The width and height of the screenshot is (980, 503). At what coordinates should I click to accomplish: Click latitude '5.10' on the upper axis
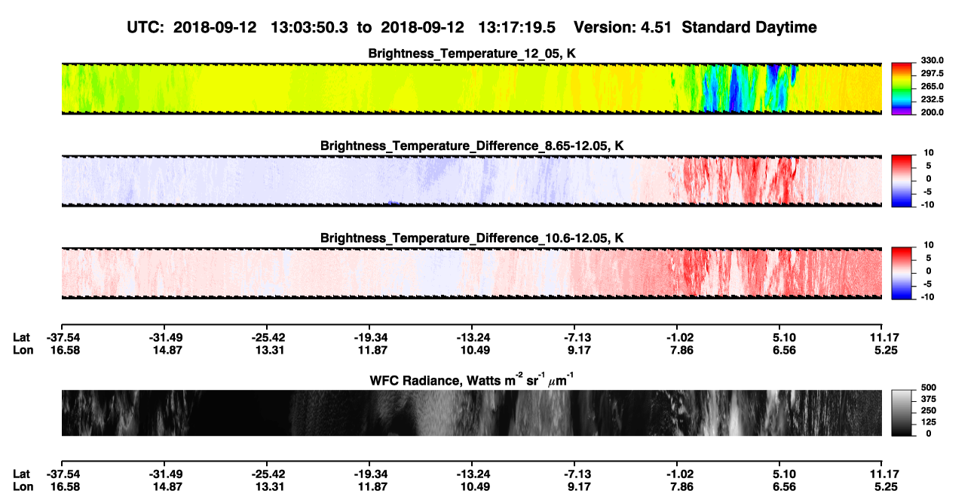[784, 337]
